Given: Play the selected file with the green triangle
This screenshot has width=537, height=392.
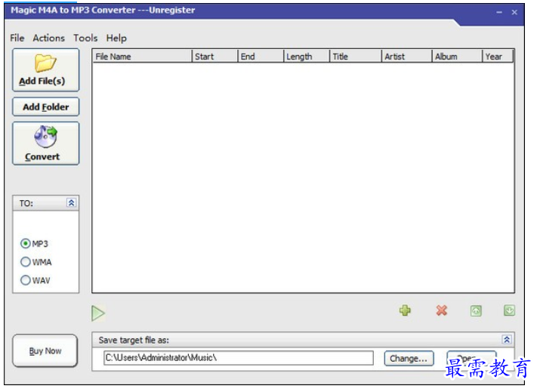Looking at the screenshot, I should pos(98,313).
